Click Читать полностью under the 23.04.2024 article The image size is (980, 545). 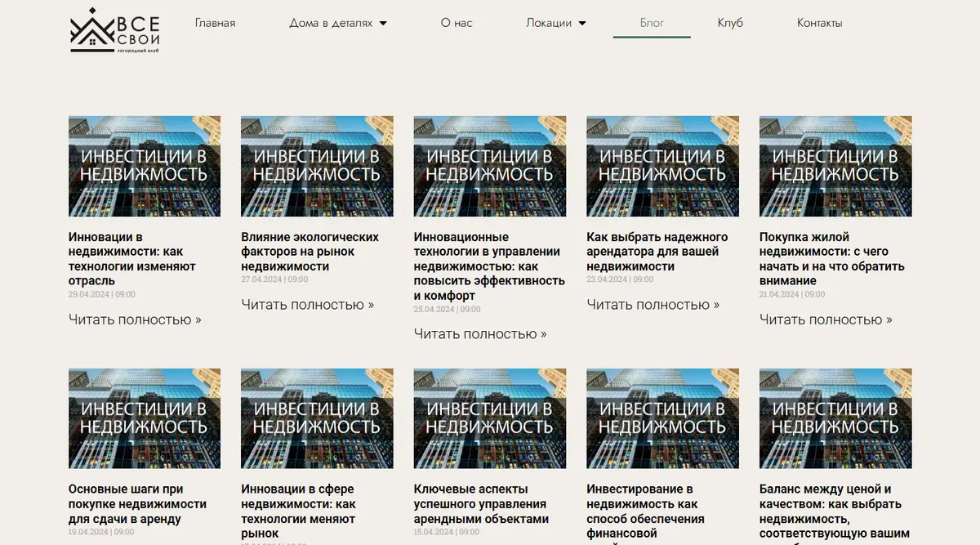(653, 305)
